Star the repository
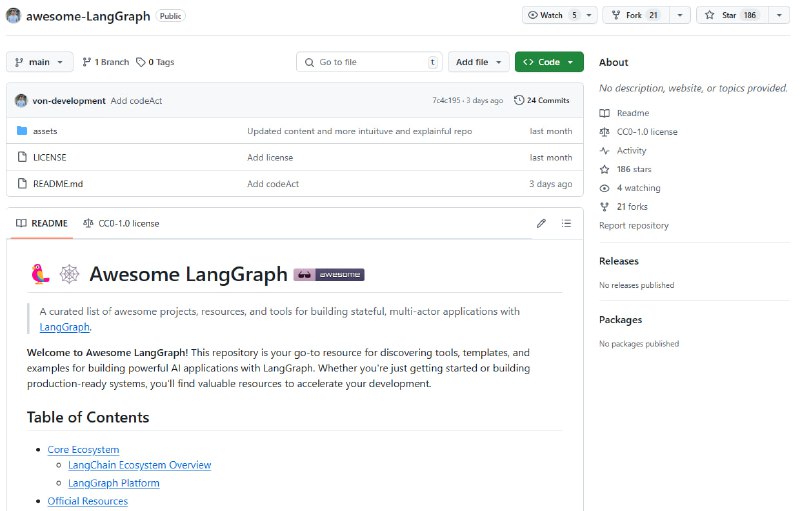 (732, 15)
